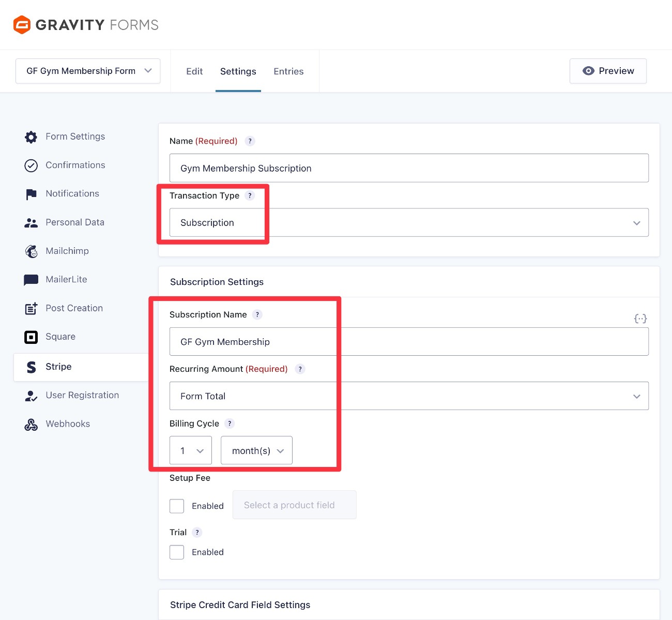The height and width of the screenshot is (620, 672).
Task: Open the Edit tab
Action: click(x=194, y=71)
